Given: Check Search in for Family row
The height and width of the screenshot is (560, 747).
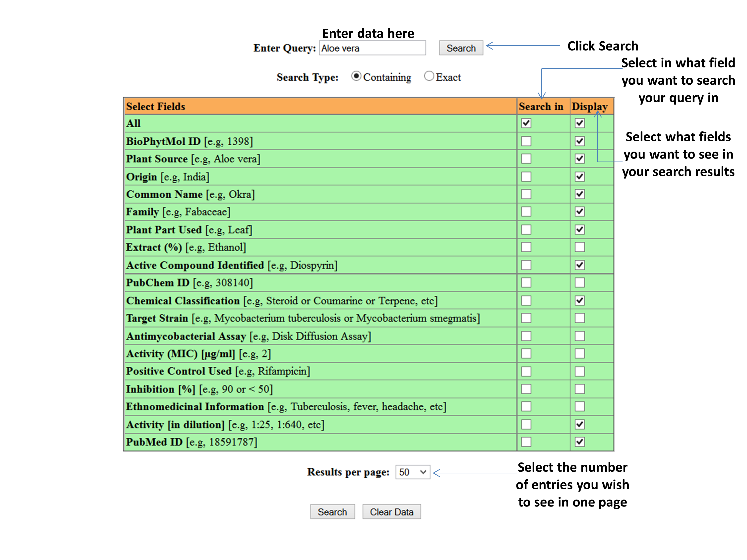Looking at the screenshot, I should (x=526, y=212).
